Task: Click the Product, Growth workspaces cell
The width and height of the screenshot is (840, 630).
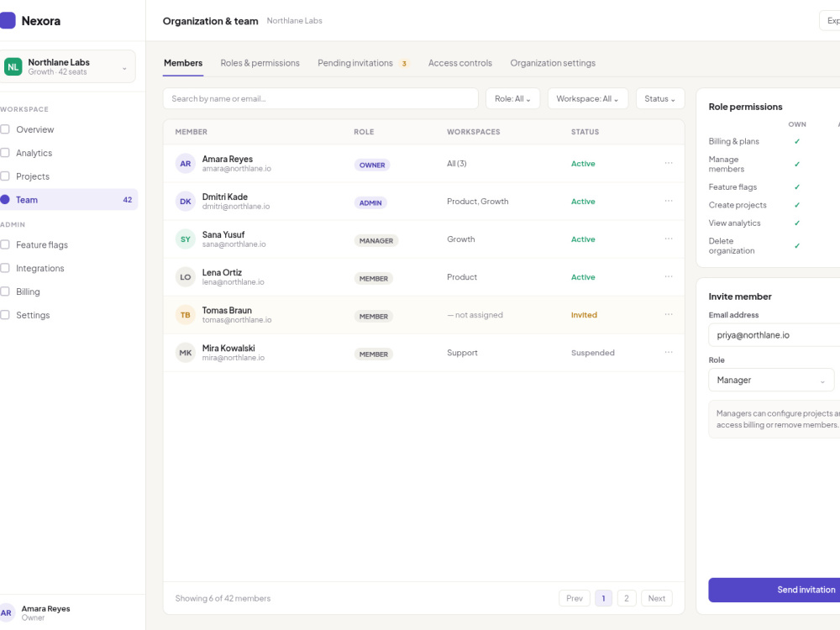Action: 478,202
